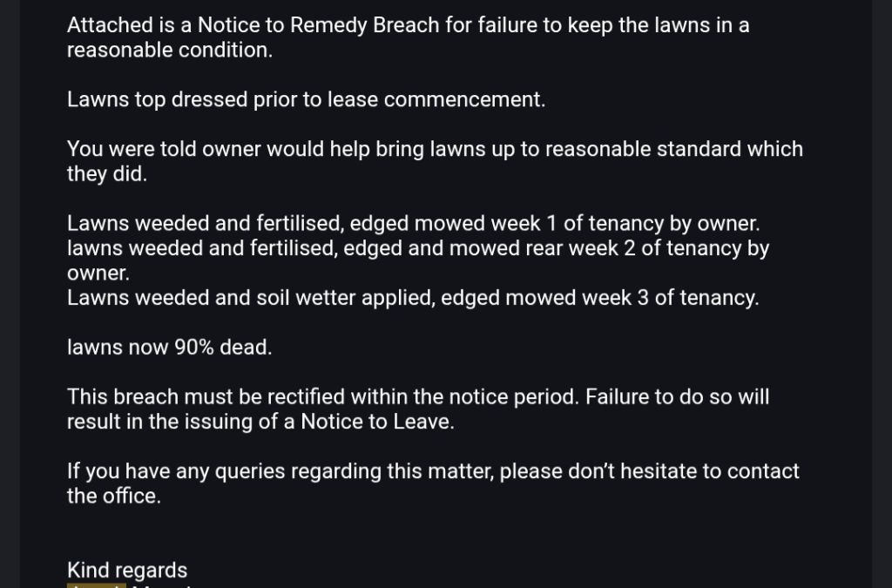Viewport: 892px width, 588px height.
Task: Click the line mentioning week 1 of tenancy
Action: [x=413, y=224]
